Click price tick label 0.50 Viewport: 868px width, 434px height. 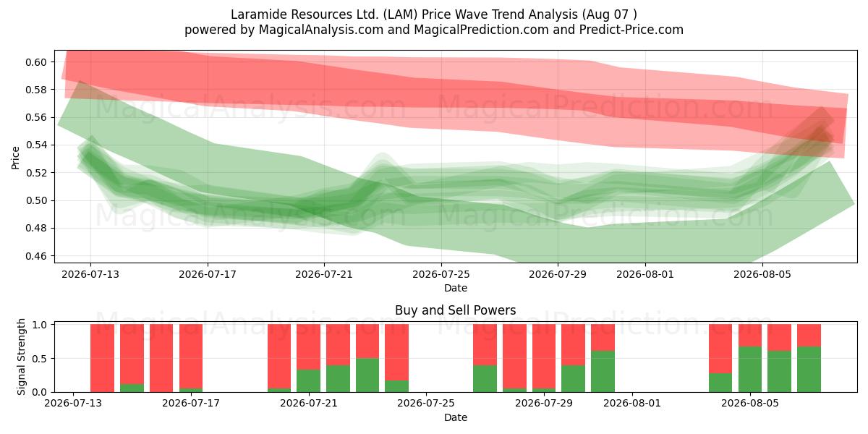(37, 200)
